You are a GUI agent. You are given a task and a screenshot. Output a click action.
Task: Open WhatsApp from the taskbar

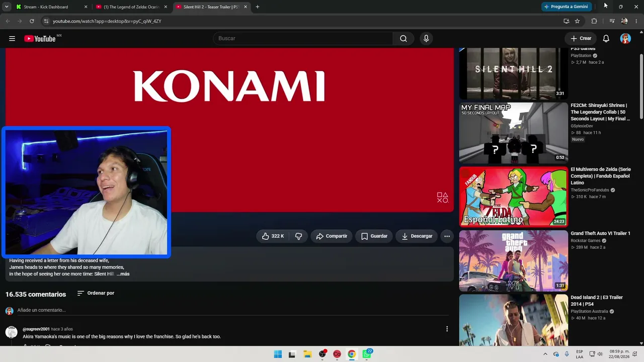(367, 354)
